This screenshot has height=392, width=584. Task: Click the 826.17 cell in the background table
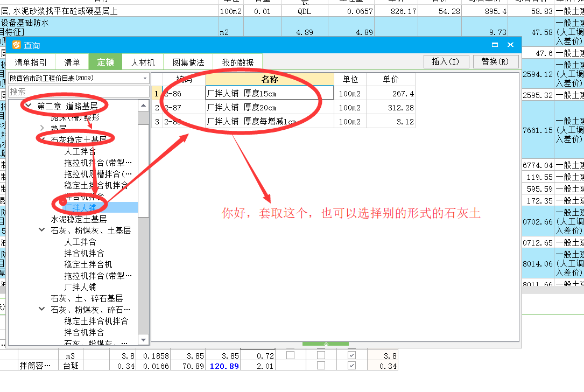(x=396, y=11)
